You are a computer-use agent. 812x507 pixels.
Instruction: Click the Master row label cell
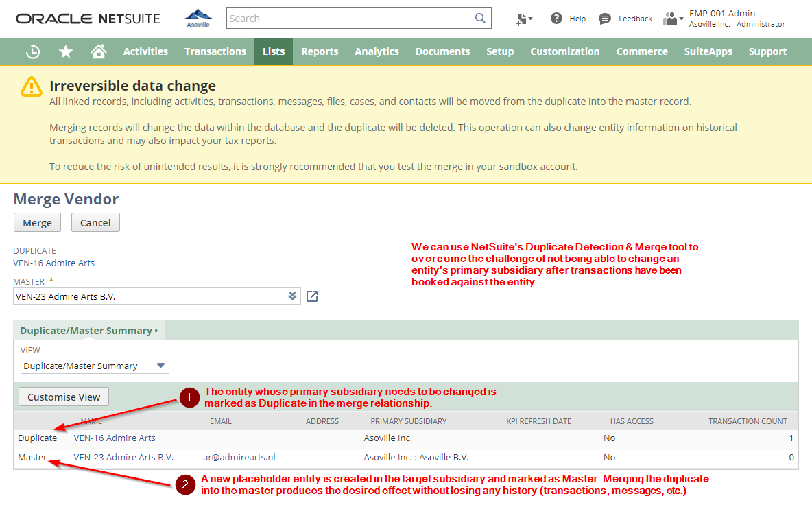(32, 458)
